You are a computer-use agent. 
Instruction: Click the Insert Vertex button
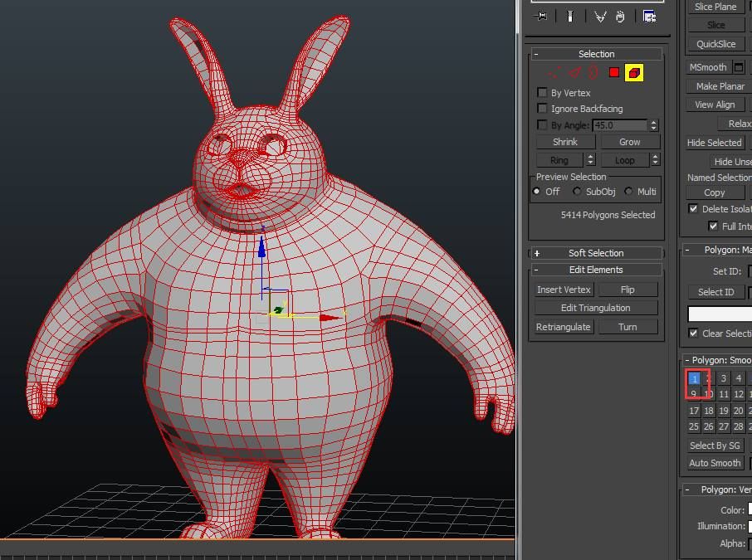(x=564, y=290)
